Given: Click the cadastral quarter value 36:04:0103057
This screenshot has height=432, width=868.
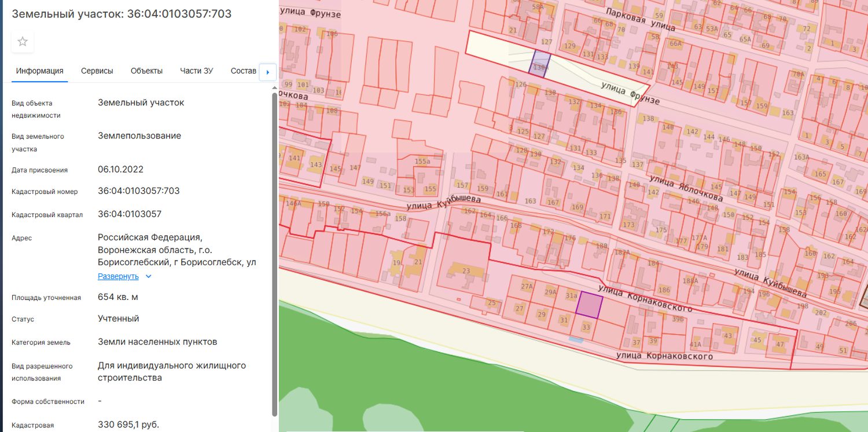Looking at the screenshot, I should [x=130, y=214].
